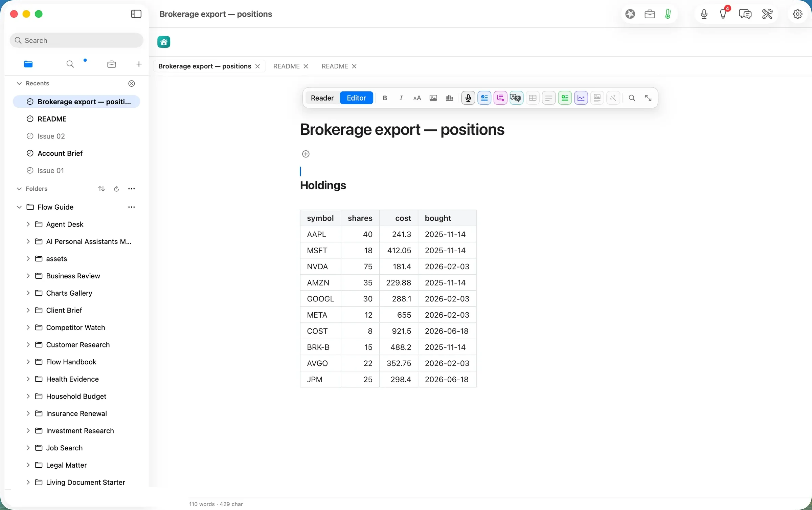Expand the Agent Desk folder
The height and width of the screenshot is (510, 812).
(x=28, y=224)
